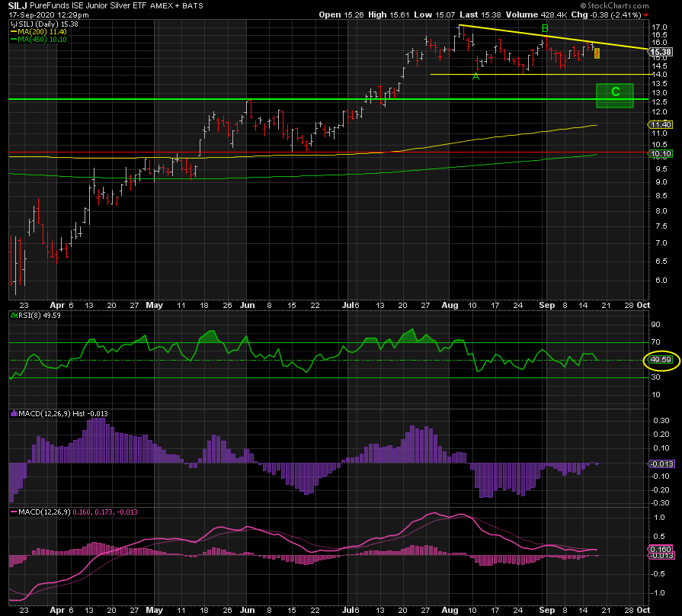Click the Chg -0.38 (-2.41%) value
The height and width of the screenshot is (616, 682).
click(607, 14)
